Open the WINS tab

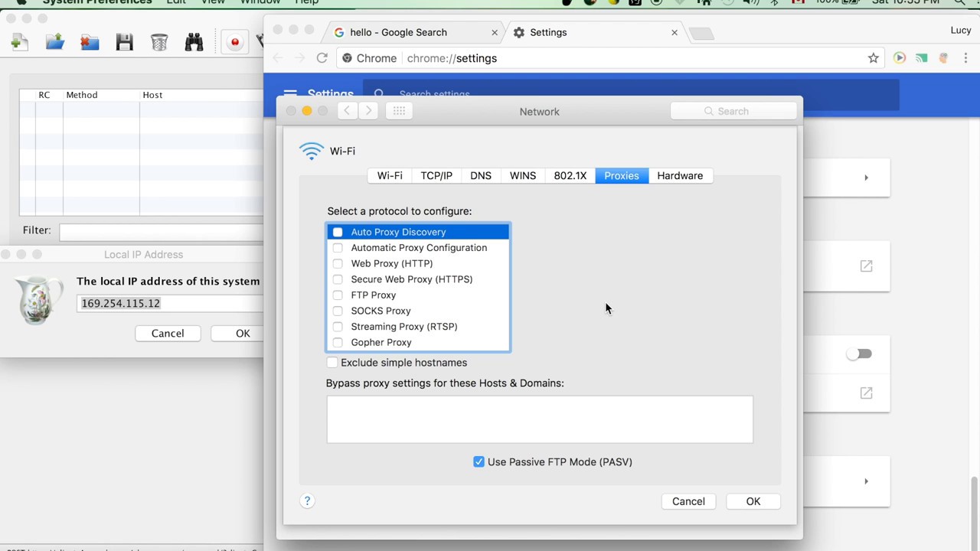(523, 175)
